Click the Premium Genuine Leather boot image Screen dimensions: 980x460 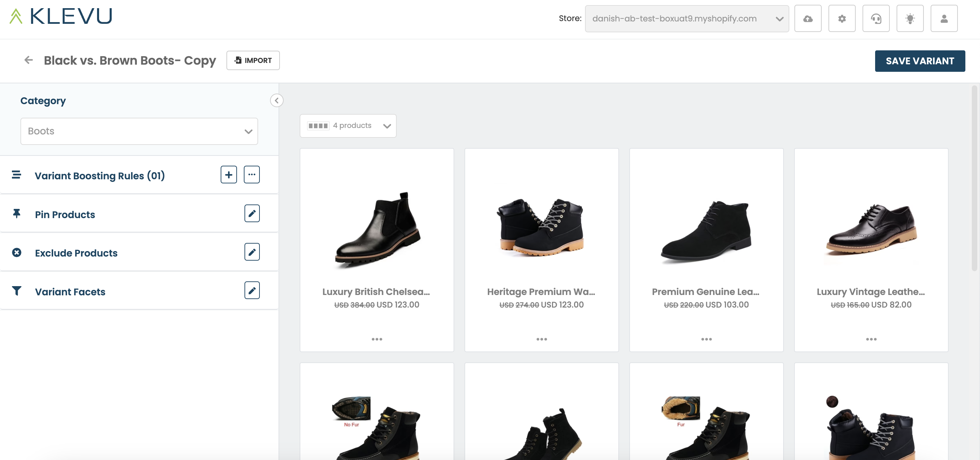pyautogui.click(x=706, y=232)
